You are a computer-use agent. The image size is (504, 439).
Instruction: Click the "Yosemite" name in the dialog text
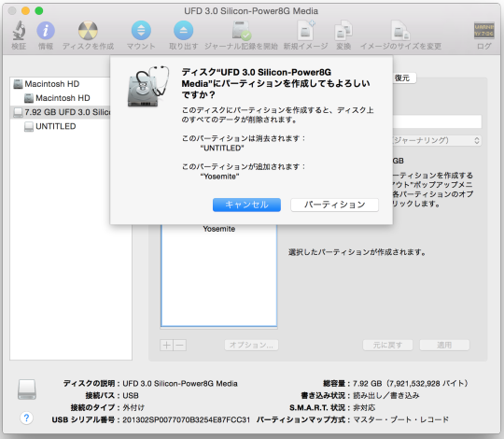[x=219, y=177]
